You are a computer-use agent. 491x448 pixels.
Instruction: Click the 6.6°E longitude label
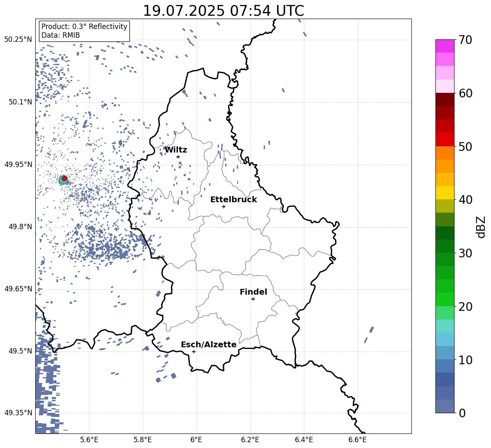coord(357,440)
